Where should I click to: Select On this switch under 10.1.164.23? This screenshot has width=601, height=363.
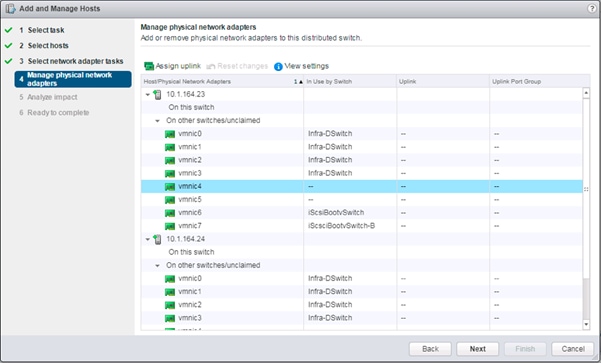pyautogui.click(x=191, y=107)
